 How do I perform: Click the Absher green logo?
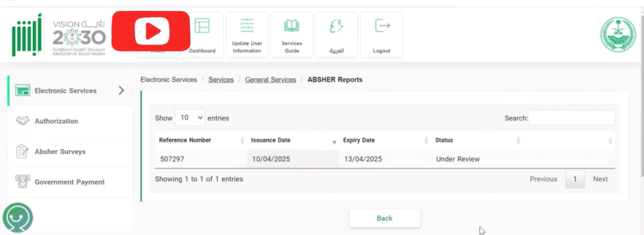coord(26,35)
